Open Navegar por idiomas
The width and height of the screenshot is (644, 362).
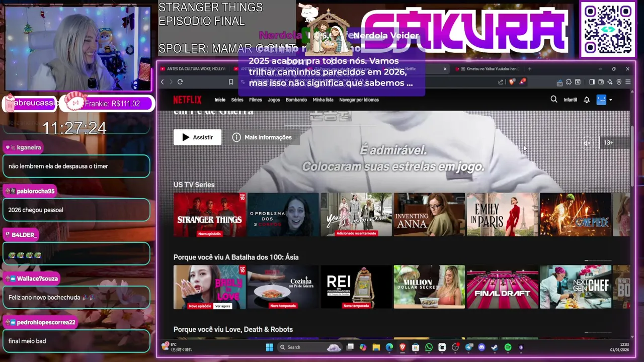tap(359, 100)
